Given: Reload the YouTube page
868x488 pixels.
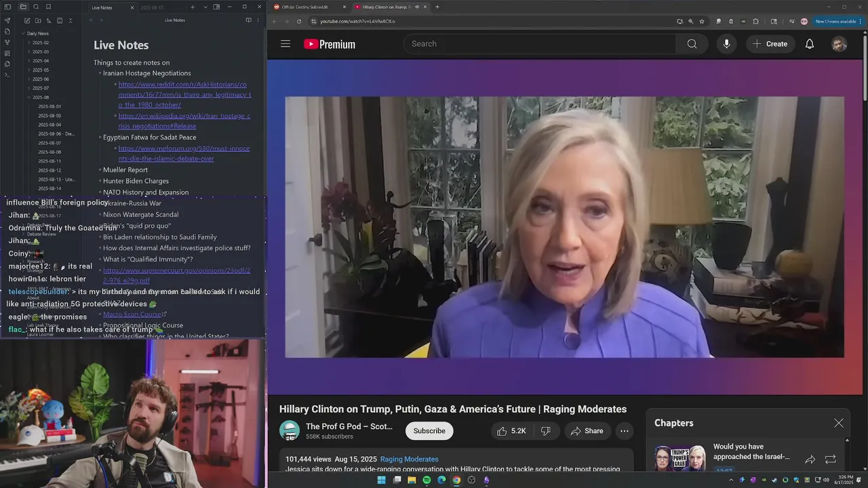Looking at the screenshot, I should 299,21.
